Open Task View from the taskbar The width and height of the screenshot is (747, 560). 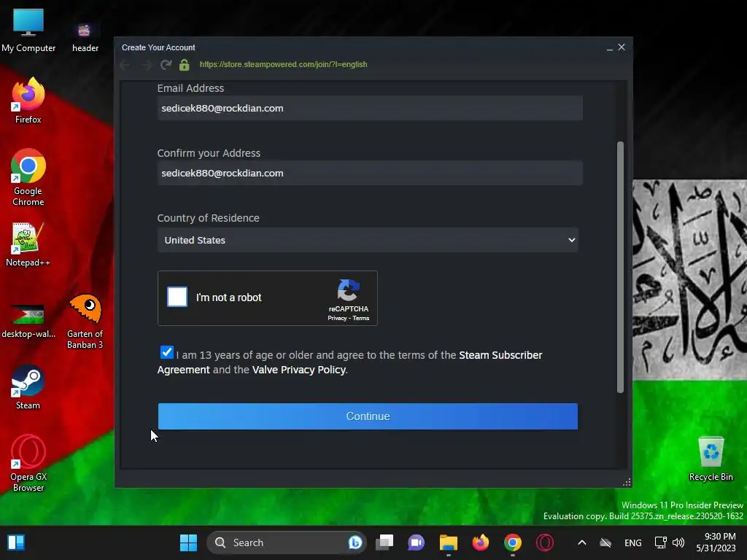(x=384, y=542)
